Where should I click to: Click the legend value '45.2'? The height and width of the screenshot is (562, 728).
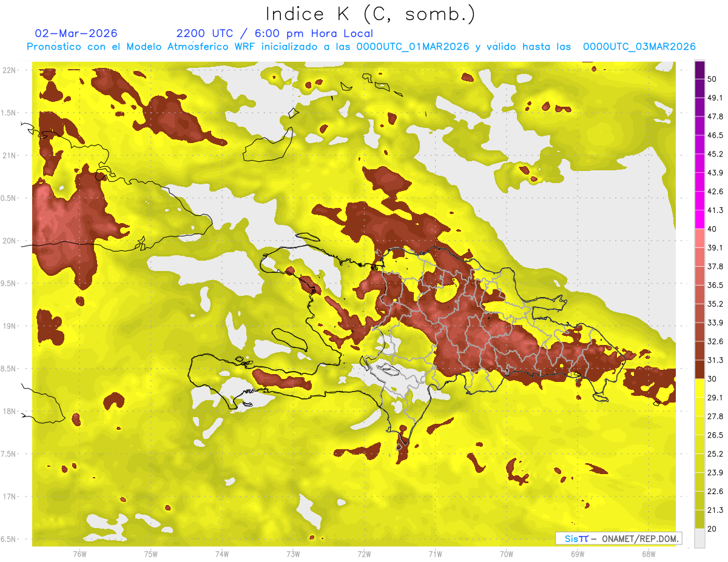coord(716,154)
